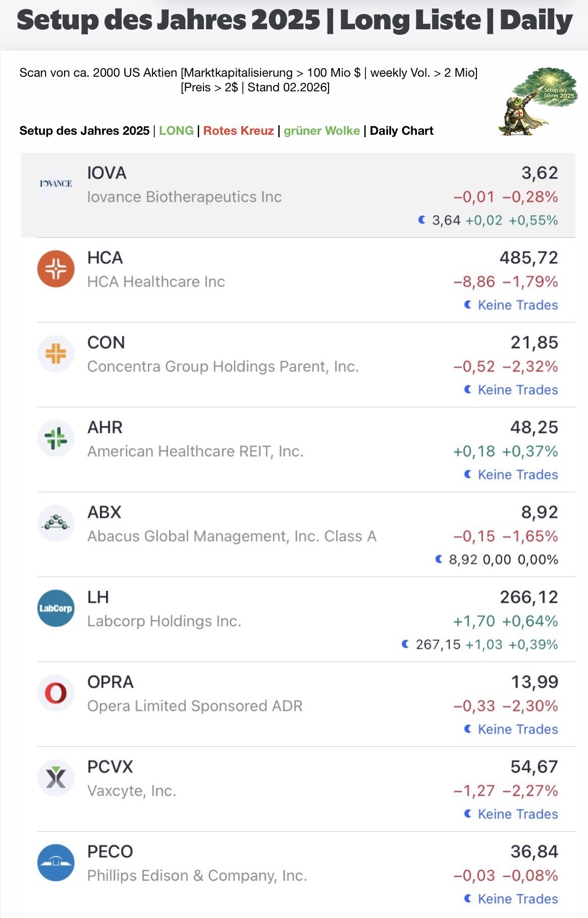Click the orange HCA Healthcare logo

(56, 268)
